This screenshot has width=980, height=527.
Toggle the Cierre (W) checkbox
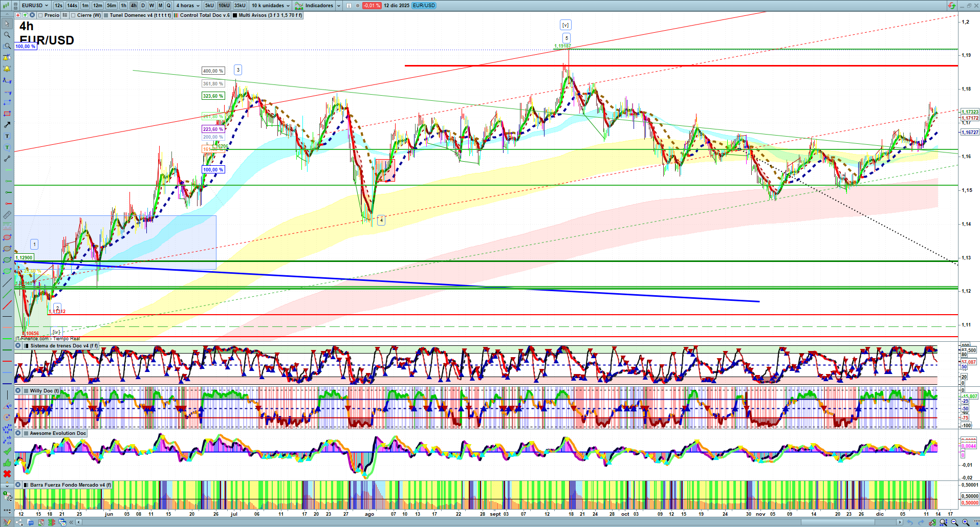click(x=74, y=15)
